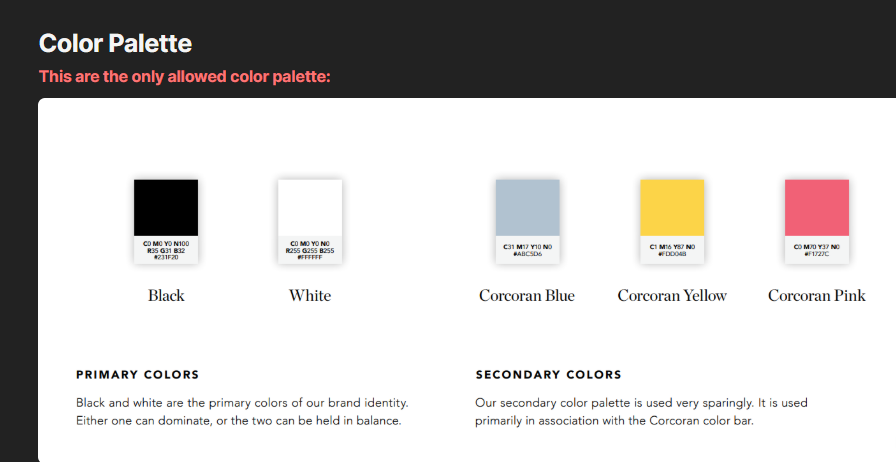Click the White color swatch
The image size is (896, 462).
(x=310, y=207)
